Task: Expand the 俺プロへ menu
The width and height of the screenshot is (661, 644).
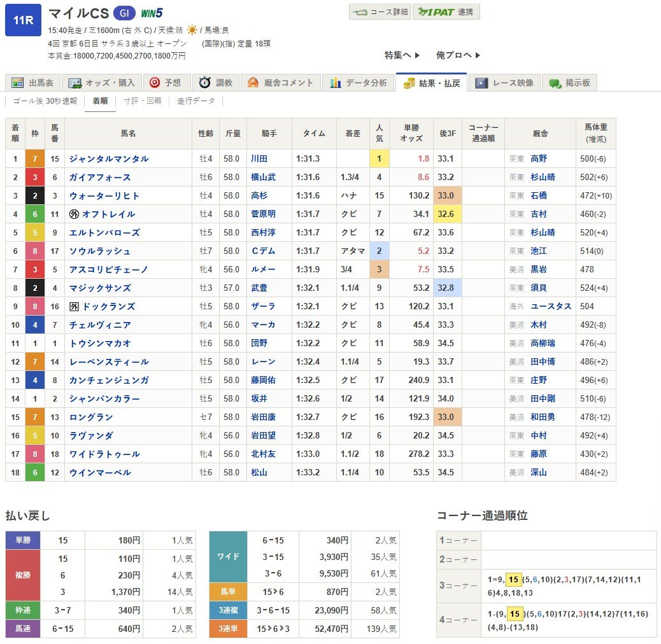Action: coord(458,55)
